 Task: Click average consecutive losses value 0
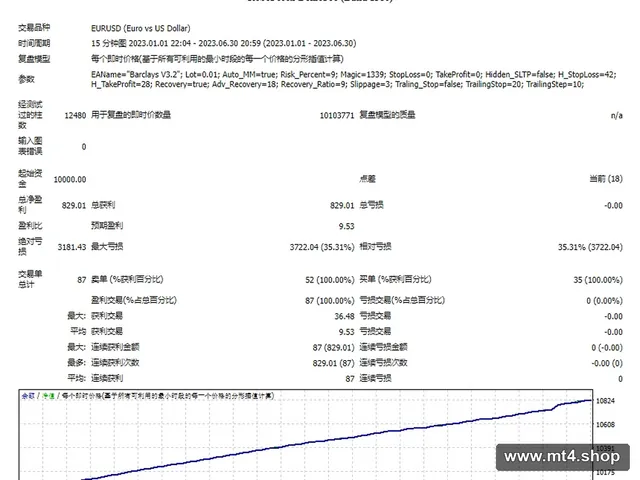click(620, 379)
